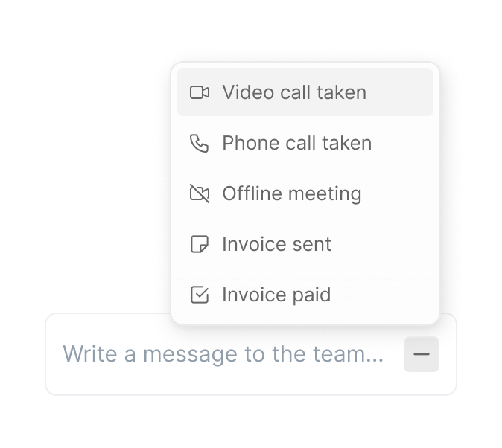Mark an offline meeting via its label text

(292, 194)
